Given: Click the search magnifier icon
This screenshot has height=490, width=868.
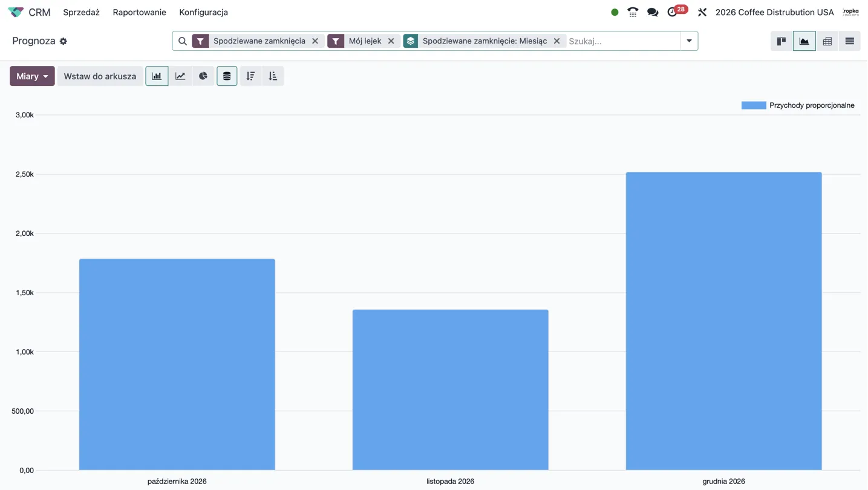Looking at the screenshot, I should coord(182,41).
